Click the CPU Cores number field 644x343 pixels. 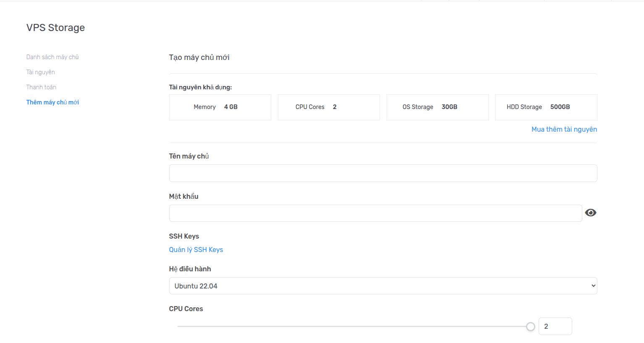pos(555,326)
